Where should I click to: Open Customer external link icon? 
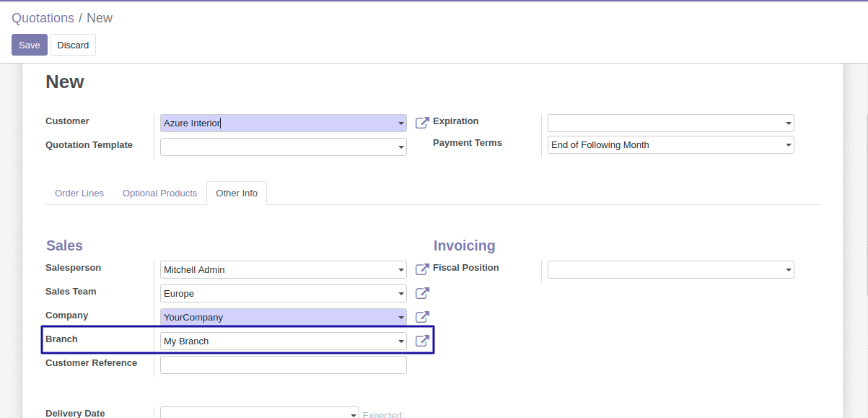(x=422, y=123)
